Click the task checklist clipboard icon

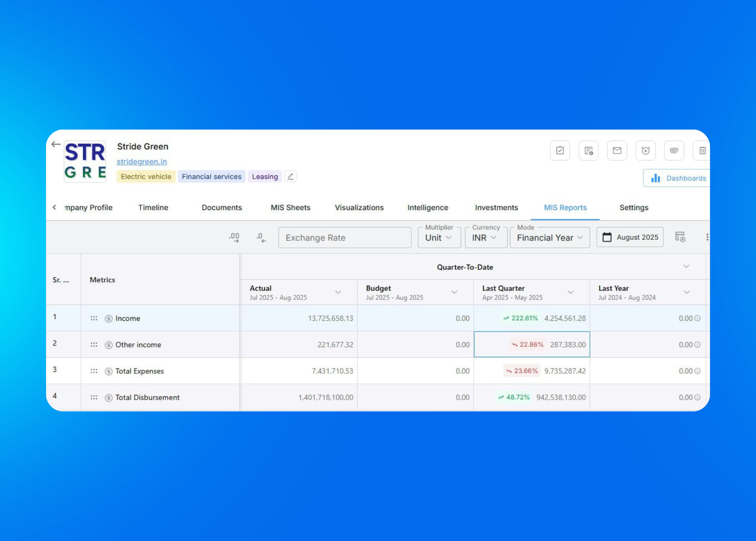click(x=560, y=151)
